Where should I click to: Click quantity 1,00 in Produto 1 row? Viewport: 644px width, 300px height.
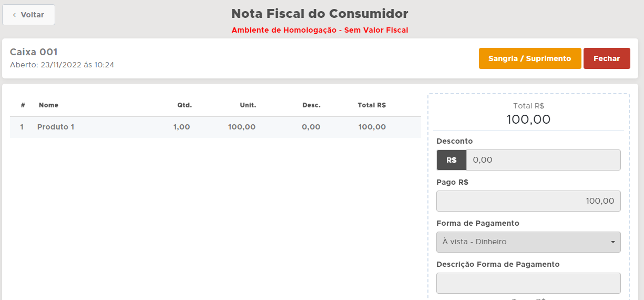coord(181,127)
